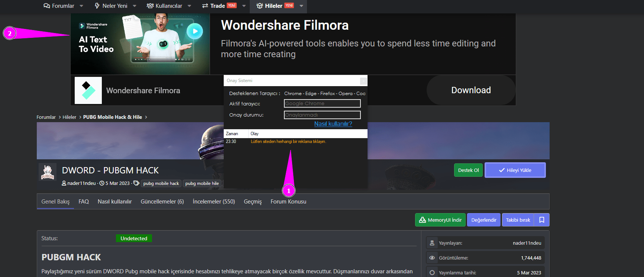Image resolution: width=644 pixels, height=277 pixels.
Task: Go to Forumlar in the breadcrumb
Action: click(x=46, y=117)
